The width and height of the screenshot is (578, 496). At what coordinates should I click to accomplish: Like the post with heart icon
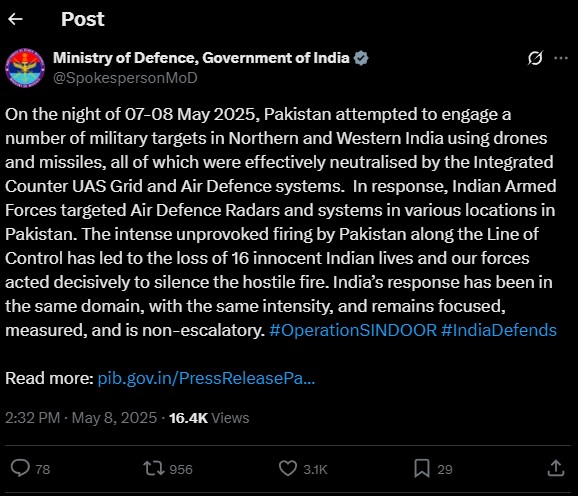click(288, 468)
